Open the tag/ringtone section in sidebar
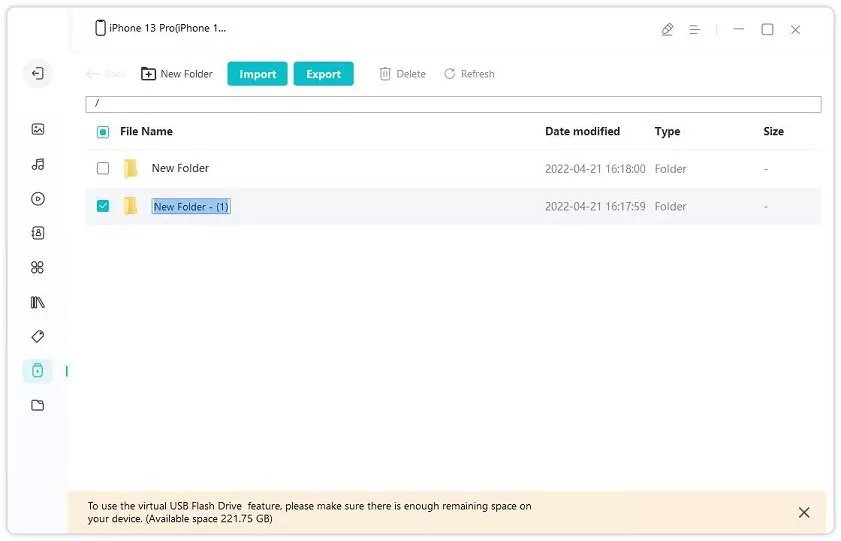Image resolution: width=841 pixels, height=541 pixels. click(38, 337)
